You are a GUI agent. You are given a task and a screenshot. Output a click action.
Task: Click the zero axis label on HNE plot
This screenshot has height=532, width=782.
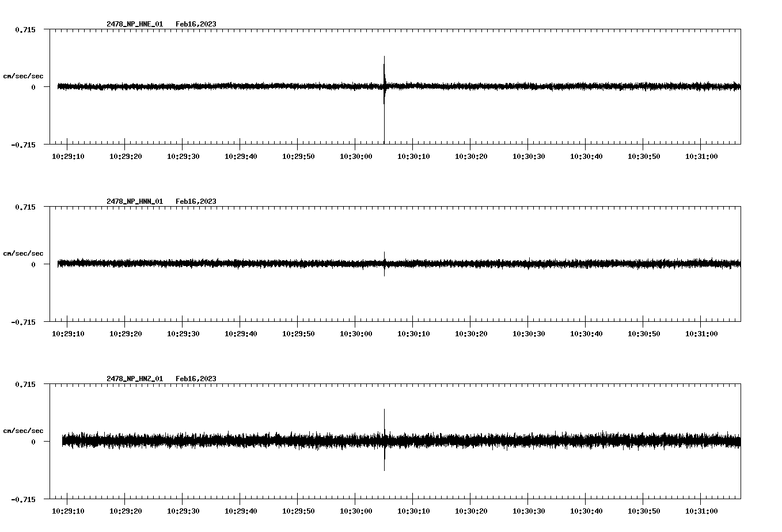pos(33,87)
